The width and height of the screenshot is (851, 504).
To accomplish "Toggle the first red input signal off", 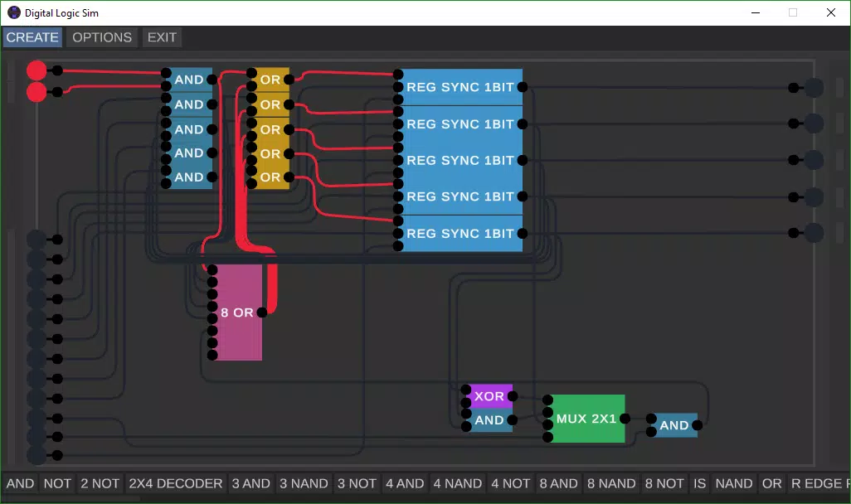I will click(36, 70).
